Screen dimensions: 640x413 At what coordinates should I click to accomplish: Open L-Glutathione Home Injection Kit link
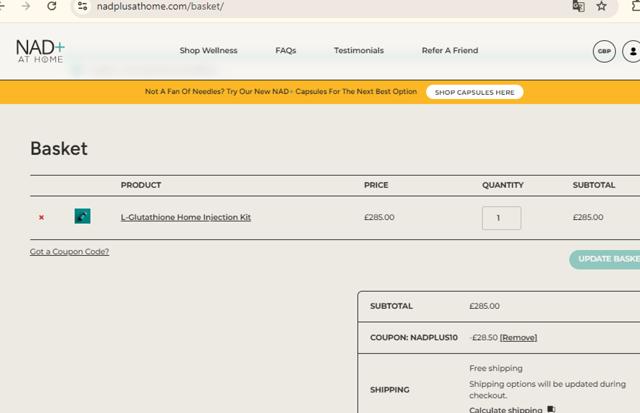point(186,217)
